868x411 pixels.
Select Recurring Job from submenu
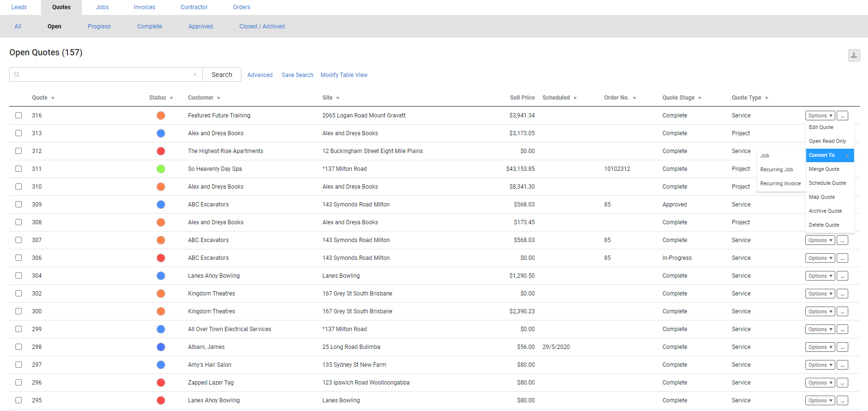pos(776,169)
